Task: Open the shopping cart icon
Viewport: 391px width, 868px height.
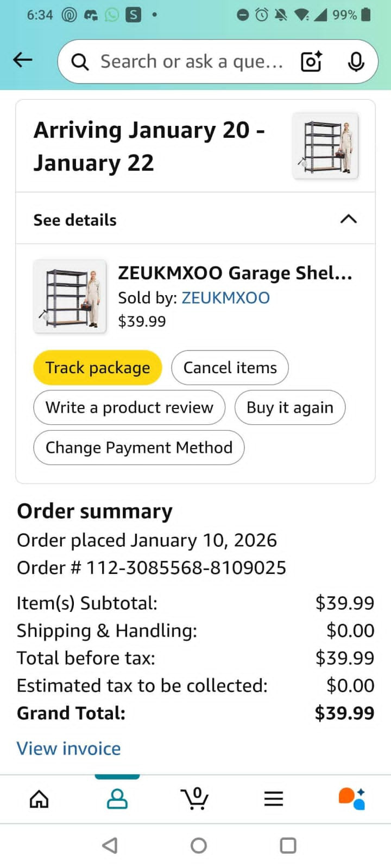Action: (195, 799)
